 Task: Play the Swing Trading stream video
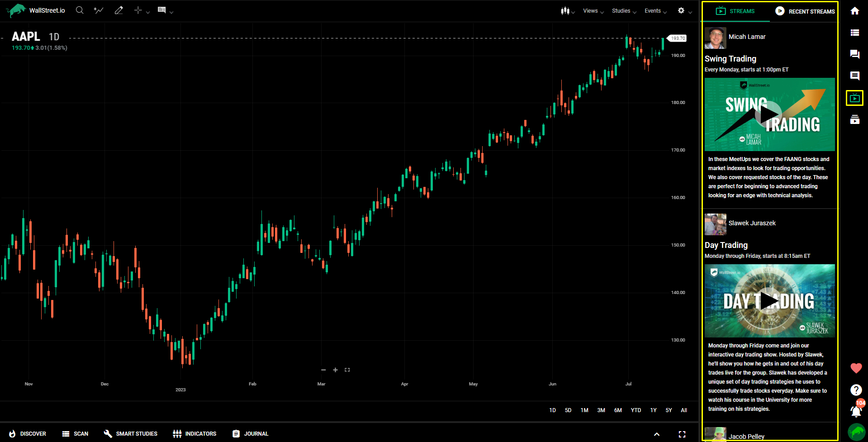(768, 114)
